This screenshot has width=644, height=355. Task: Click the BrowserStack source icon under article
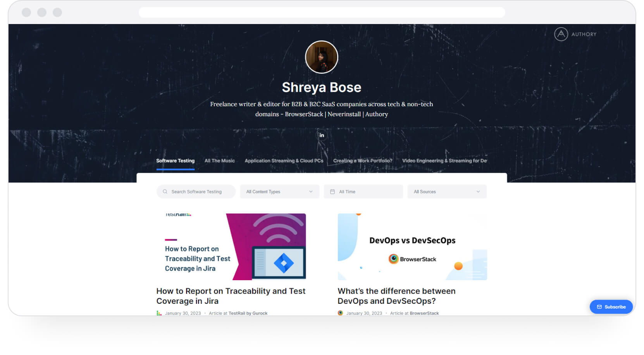[340, 313]
